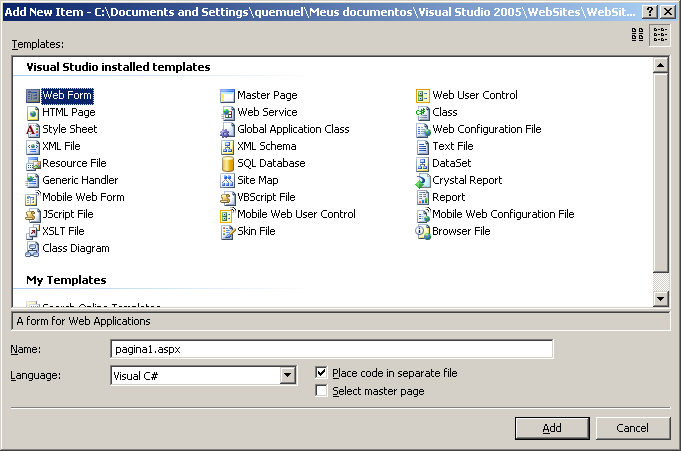Select the DataSet template icon
The height and width of the screenshot is (451, 681).
point(422,163)
